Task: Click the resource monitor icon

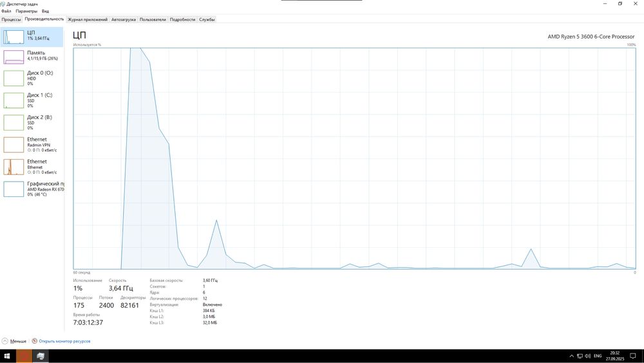Action: (x=35, y=341)
